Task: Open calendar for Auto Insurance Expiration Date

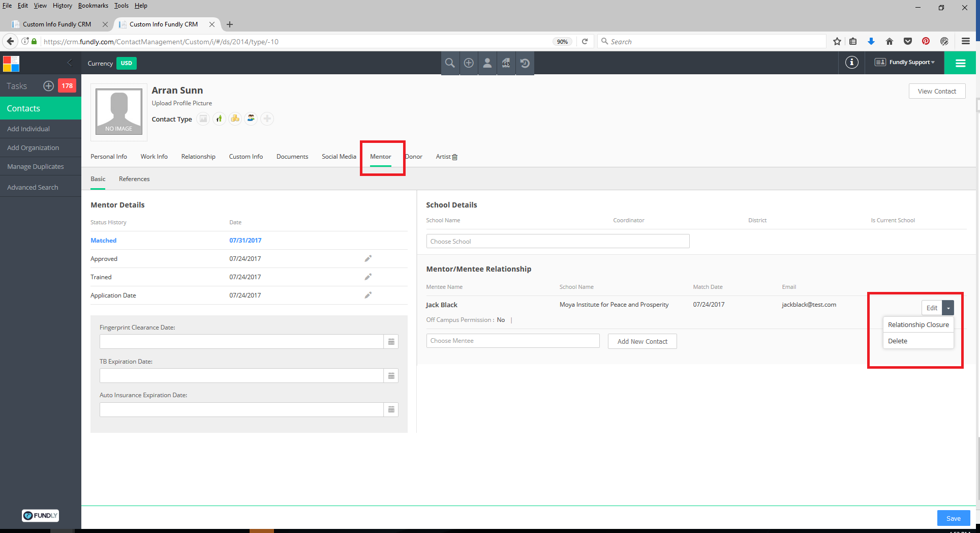Action: (391, 410)
